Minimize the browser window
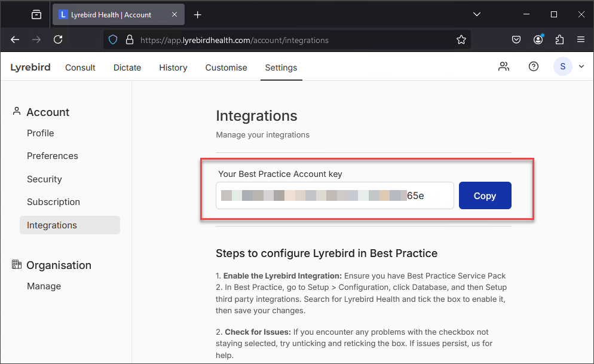The height and width of the screenshot is (364, 594). [x=526, y=14]
